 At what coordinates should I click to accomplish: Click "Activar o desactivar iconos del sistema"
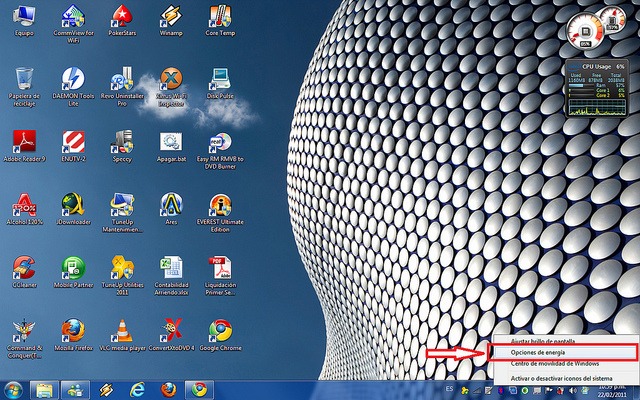click(563, 379)
